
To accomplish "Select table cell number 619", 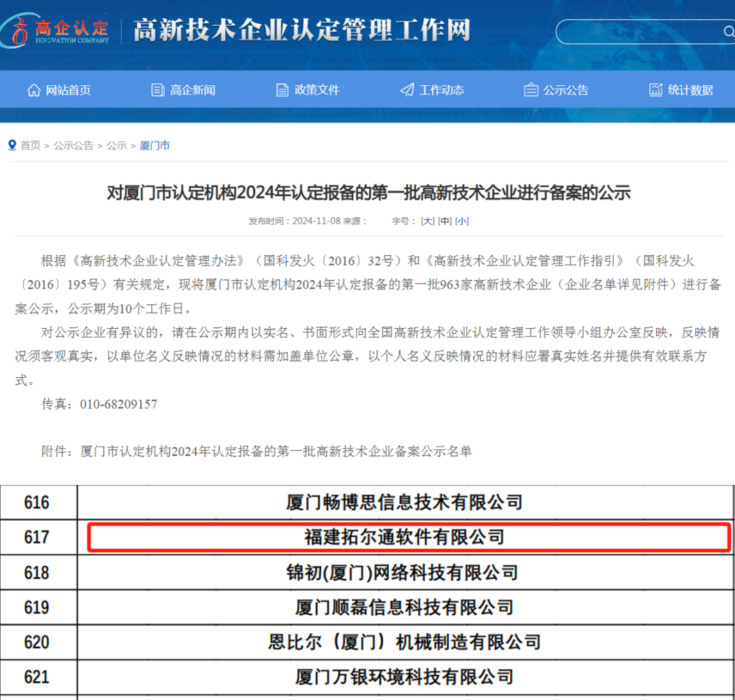I will [x=38, y=607].
